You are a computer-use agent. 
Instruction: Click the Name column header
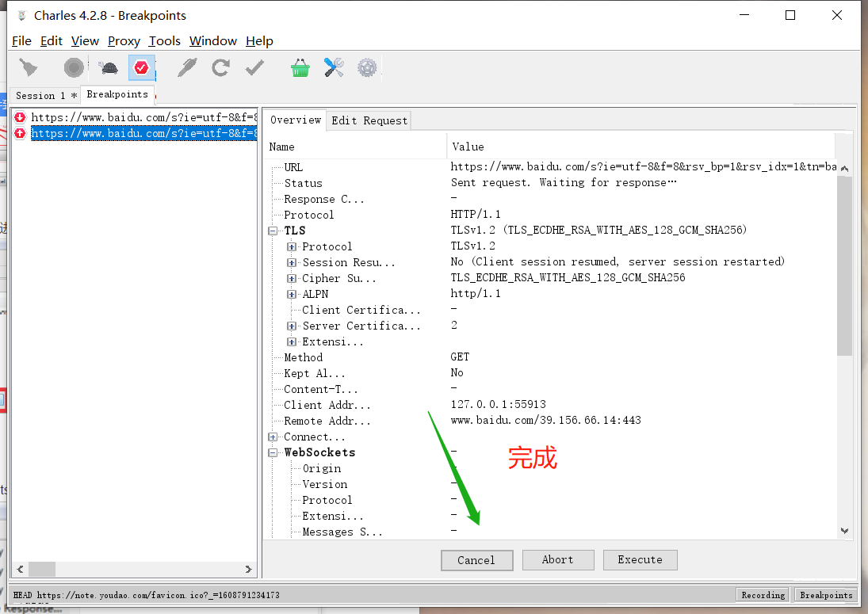355,147
